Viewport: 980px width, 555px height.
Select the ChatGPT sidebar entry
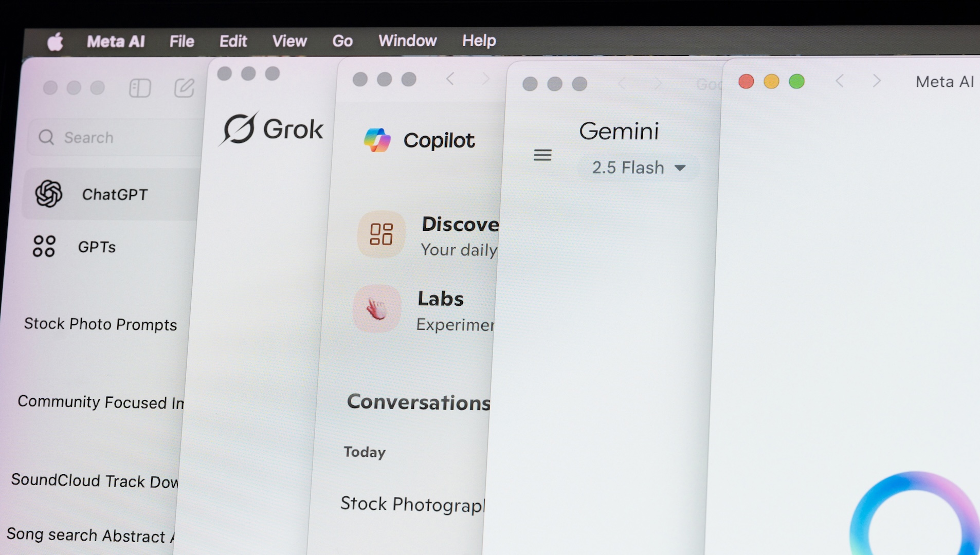(x=112, y=194)
